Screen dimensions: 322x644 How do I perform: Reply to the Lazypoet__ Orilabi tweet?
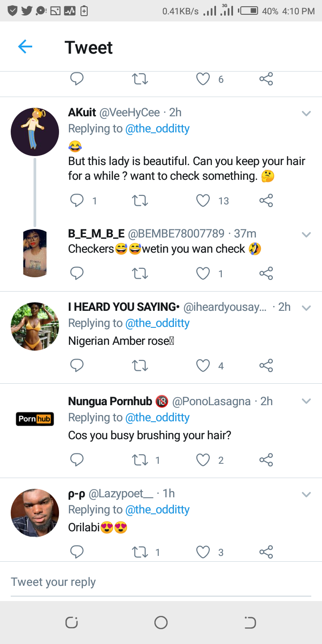(77, 552)
